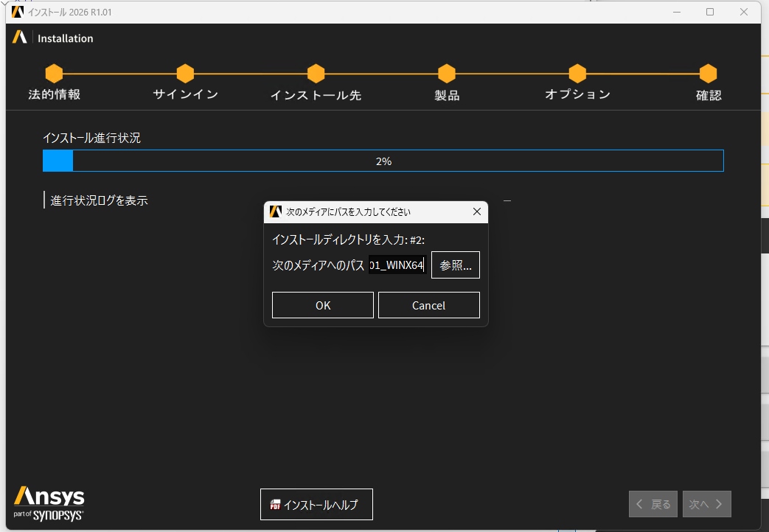Image resolution: width=769 pixels, height=532 pixels.
Task: Click the 法的情報 step label
Action: [x=54, y=94]
